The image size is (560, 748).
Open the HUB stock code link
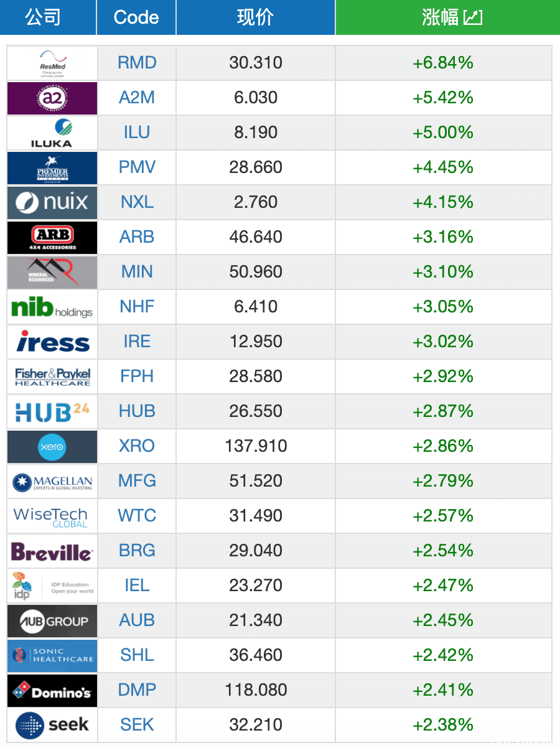(137, 411)
